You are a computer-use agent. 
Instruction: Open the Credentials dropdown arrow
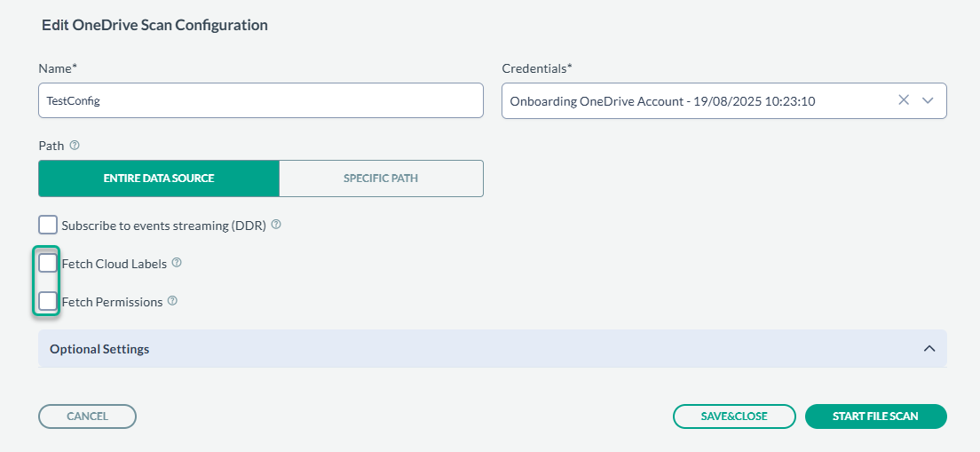click(929, 100)
